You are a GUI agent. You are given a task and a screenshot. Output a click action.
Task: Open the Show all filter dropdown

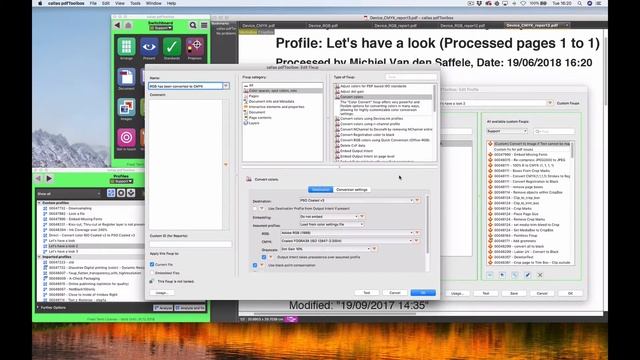[69, 193]
